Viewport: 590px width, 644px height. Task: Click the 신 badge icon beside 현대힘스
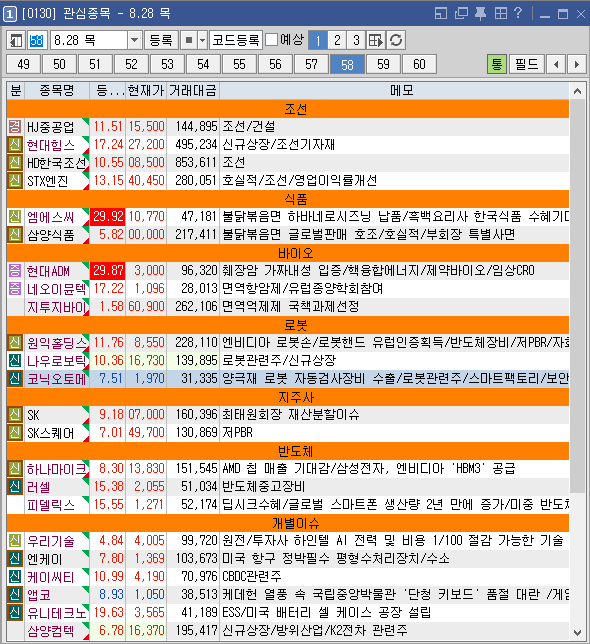point(15,145)
